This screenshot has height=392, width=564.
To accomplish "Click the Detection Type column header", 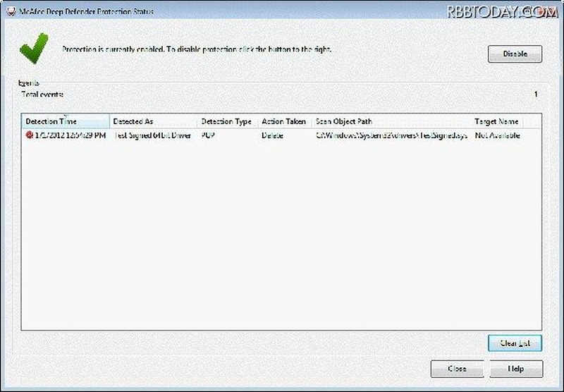I will click(x=226, y=121).
